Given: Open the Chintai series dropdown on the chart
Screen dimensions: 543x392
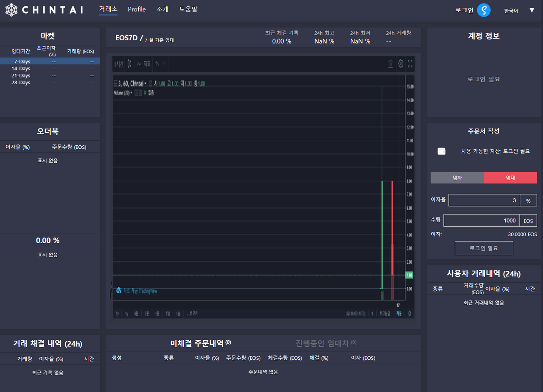Looking at the screenshot, I should (146, 83).
